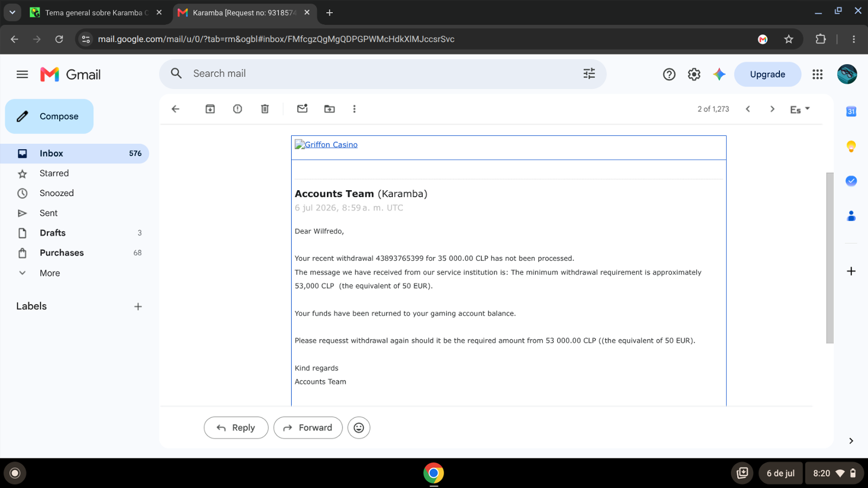Image resolution: width=868 pixels, height=488 pixels.
Task: Go to newer email arrow
Action: point(748,109)
